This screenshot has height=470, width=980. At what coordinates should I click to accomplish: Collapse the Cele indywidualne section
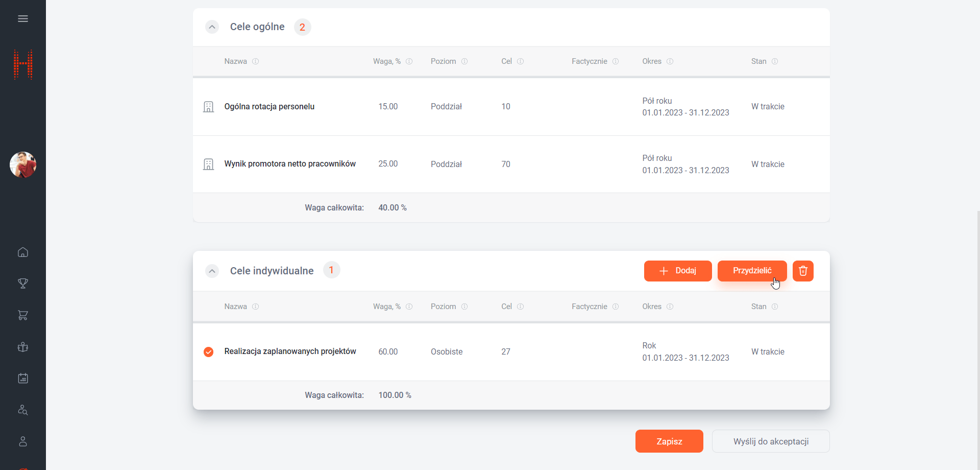[212, 271]
